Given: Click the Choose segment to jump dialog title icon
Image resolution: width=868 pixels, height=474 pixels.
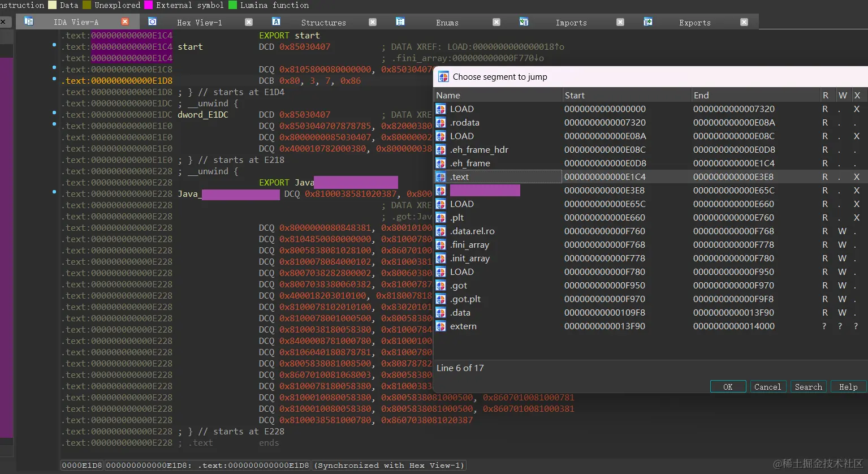Looking at the screenshot, I should click(x=443, y=77).
